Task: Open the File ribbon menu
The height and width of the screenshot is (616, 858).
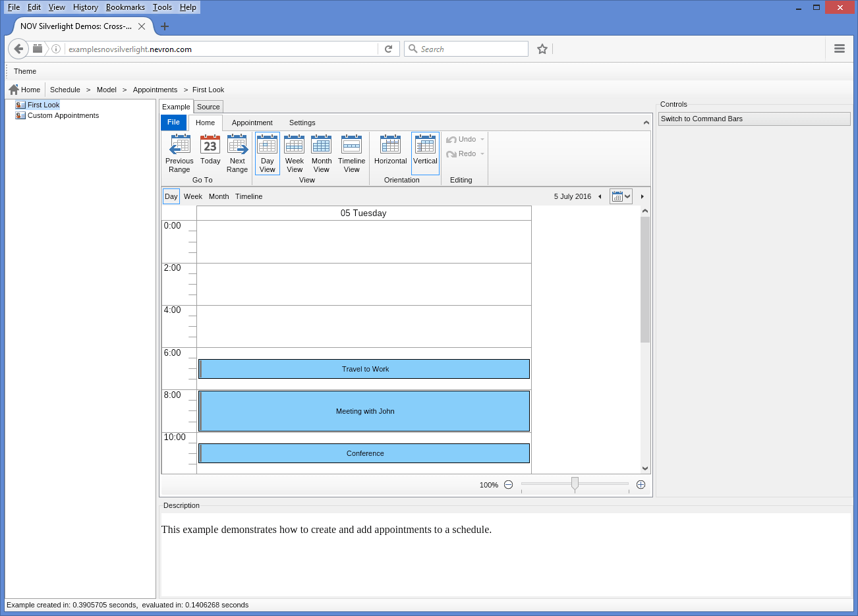Action: click(173, 123)
